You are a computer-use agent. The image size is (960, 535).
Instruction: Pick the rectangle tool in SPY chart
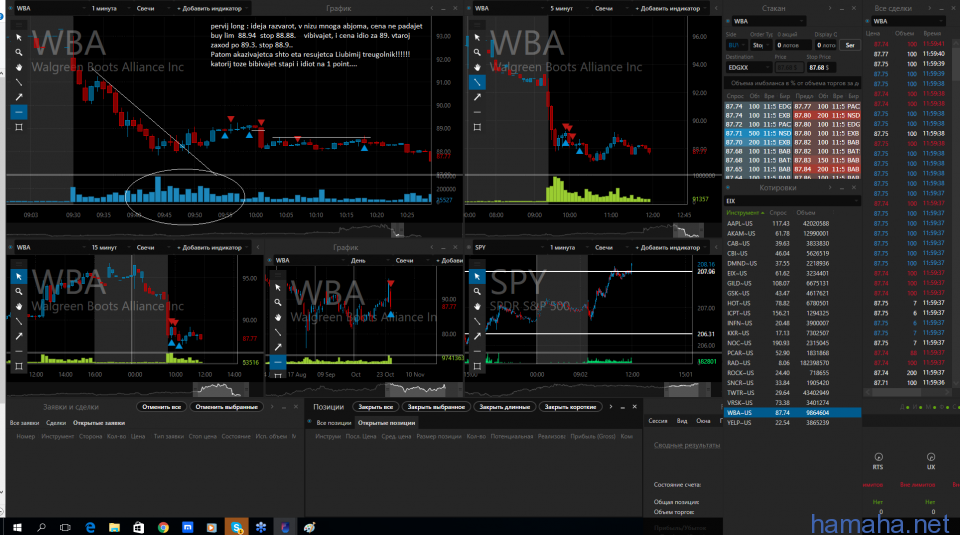click(x=478, y=366)
